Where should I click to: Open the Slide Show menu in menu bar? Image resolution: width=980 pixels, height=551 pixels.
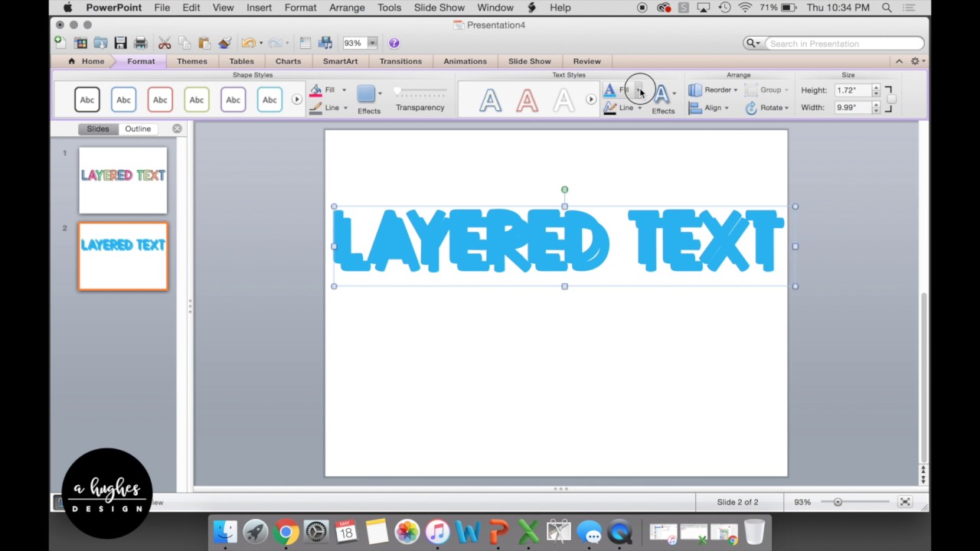pyautogui.click(x=439, y=8)
